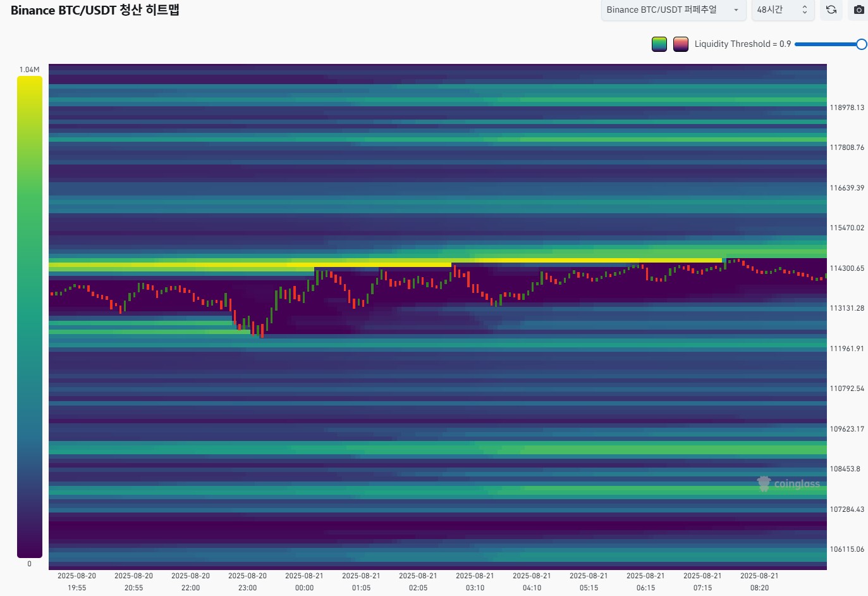Click price axis label 107284.43

coord(847,509)
